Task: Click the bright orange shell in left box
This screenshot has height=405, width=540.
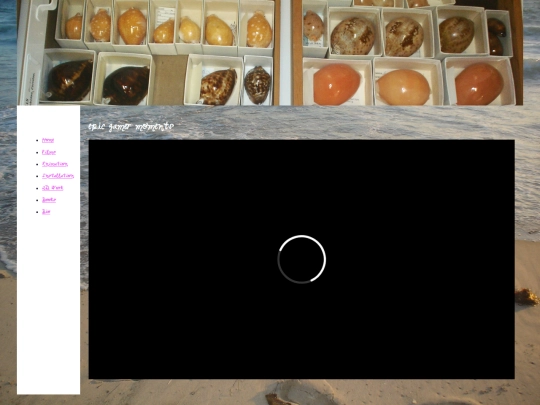Action: [x=336, y=84]
